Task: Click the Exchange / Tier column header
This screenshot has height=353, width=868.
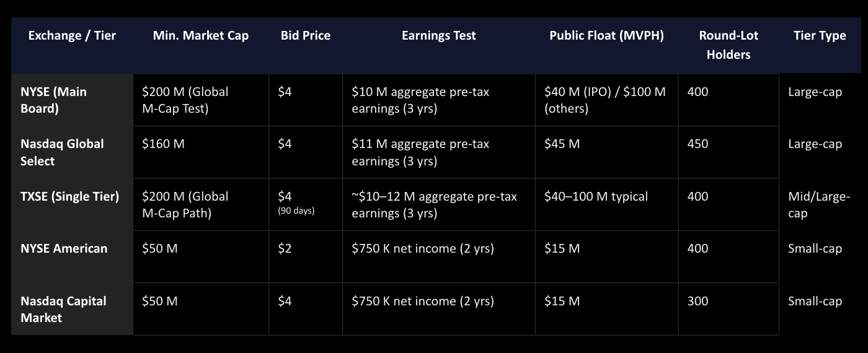Action: click(72, 36)
